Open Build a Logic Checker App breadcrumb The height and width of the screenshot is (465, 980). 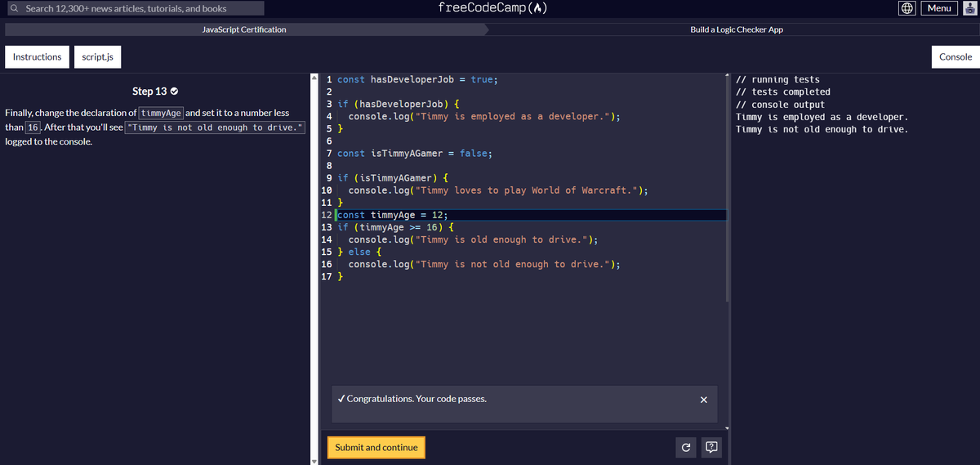[737, 29]
